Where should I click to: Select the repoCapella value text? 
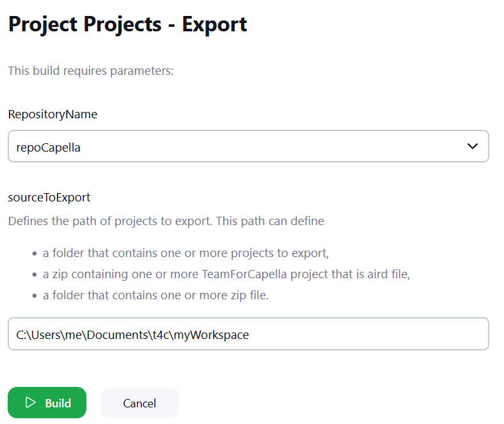[49, 147]
